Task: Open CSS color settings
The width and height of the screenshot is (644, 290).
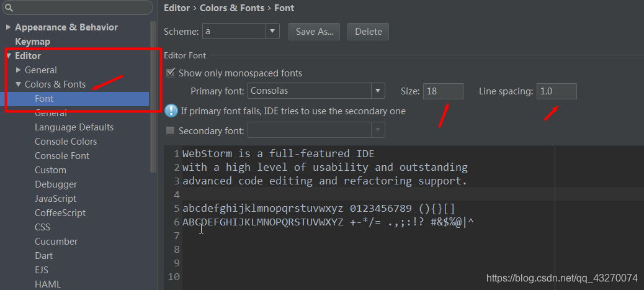Action: (x=42, y=227)
